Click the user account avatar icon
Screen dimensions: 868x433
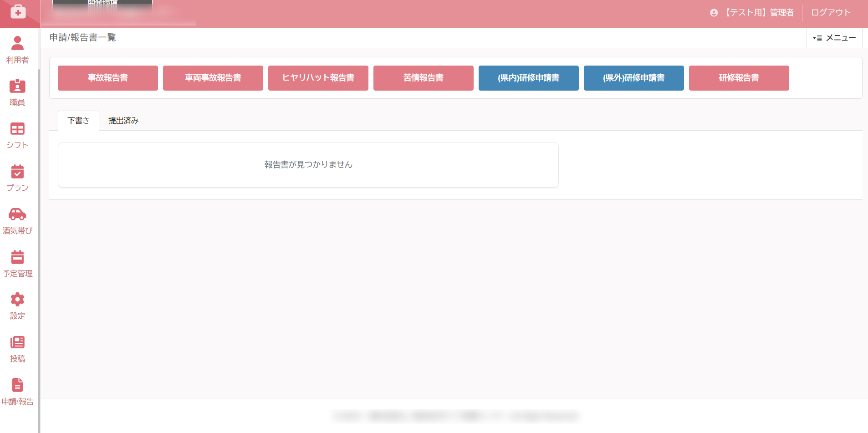[x=714, y=13]
